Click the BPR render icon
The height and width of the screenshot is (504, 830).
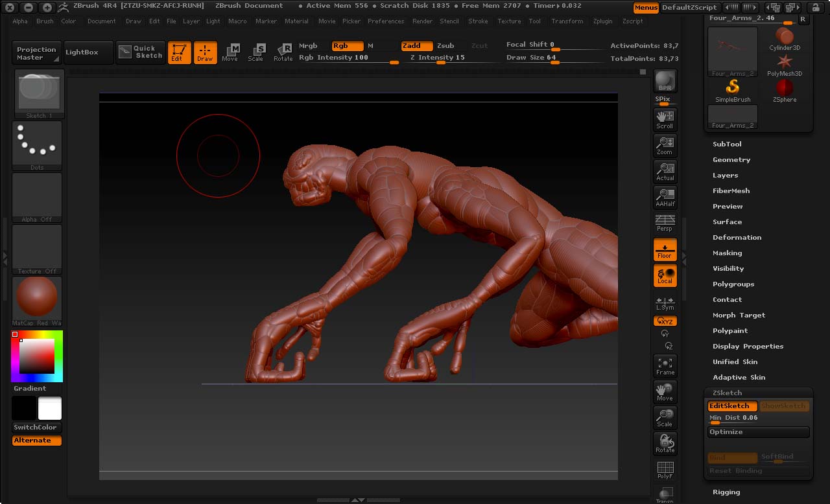pyautogui.click(x=665, y=81)
